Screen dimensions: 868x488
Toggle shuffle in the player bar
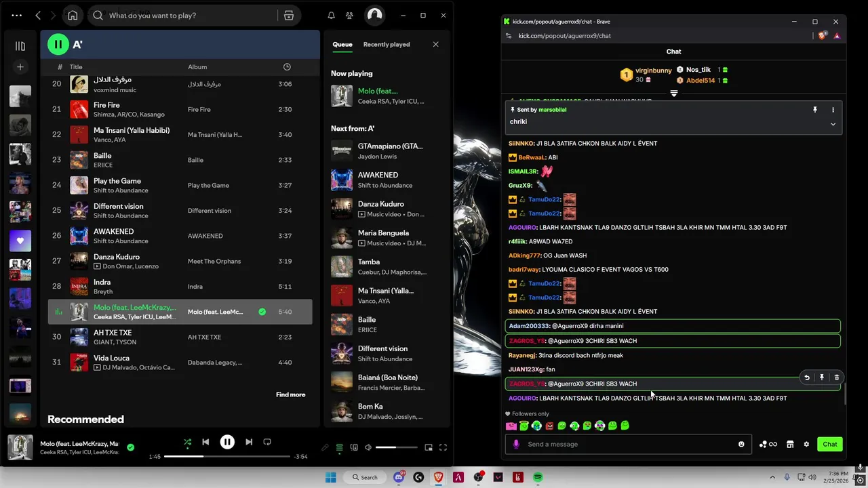click(187, 442)
